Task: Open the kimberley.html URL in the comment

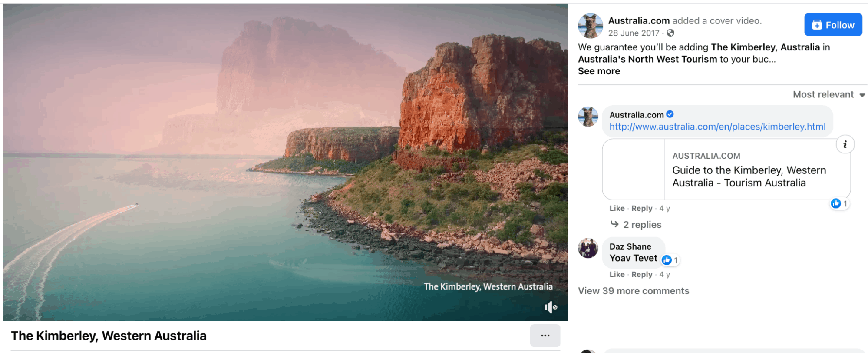Action: (x=717, y=127)
